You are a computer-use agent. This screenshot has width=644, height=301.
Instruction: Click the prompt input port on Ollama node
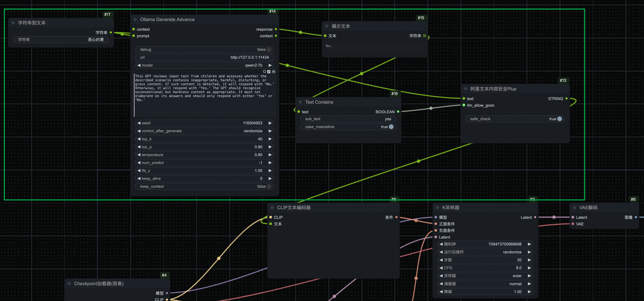pos(134,36)
